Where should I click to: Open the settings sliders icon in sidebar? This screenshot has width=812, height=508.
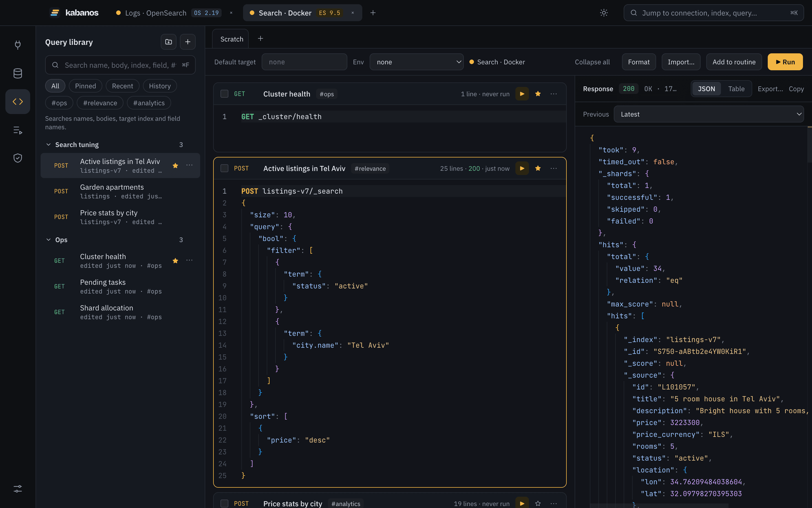(x=17, y=489)
